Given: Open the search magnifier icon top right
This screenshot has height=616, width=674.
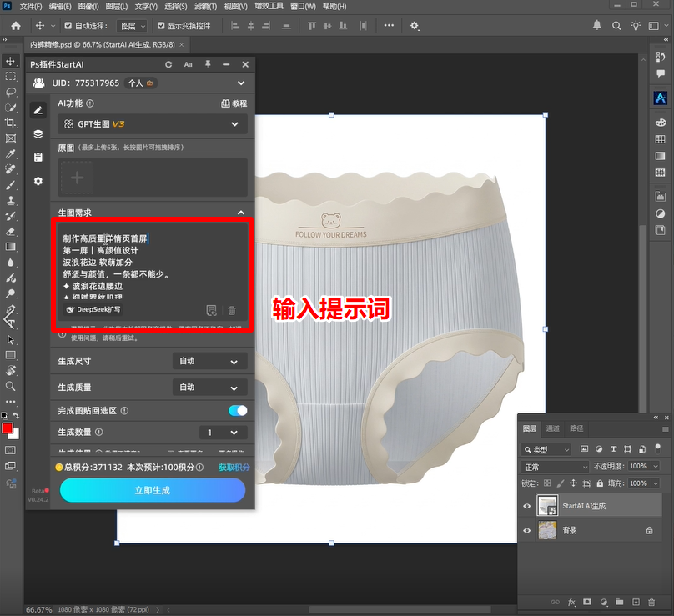Looking at the screenshot, I should point(616,26).
